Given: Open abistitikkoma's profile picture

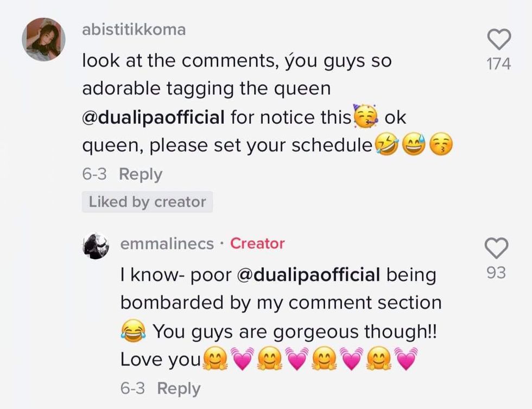Looking at the screenshot, I should pyautogui.click(x=43, y=40).
